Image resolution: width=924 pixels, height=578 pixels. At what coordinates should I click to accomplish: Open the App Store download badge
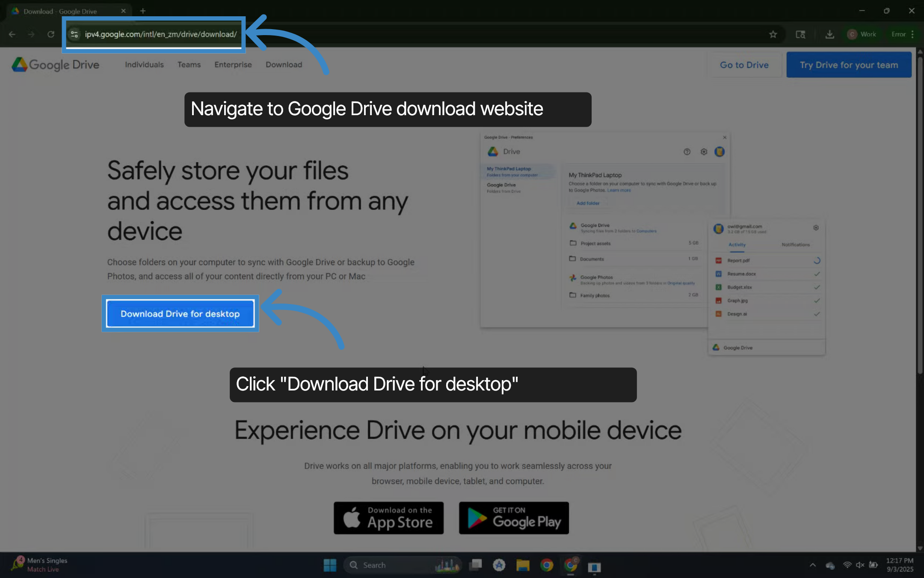(388, 518)
